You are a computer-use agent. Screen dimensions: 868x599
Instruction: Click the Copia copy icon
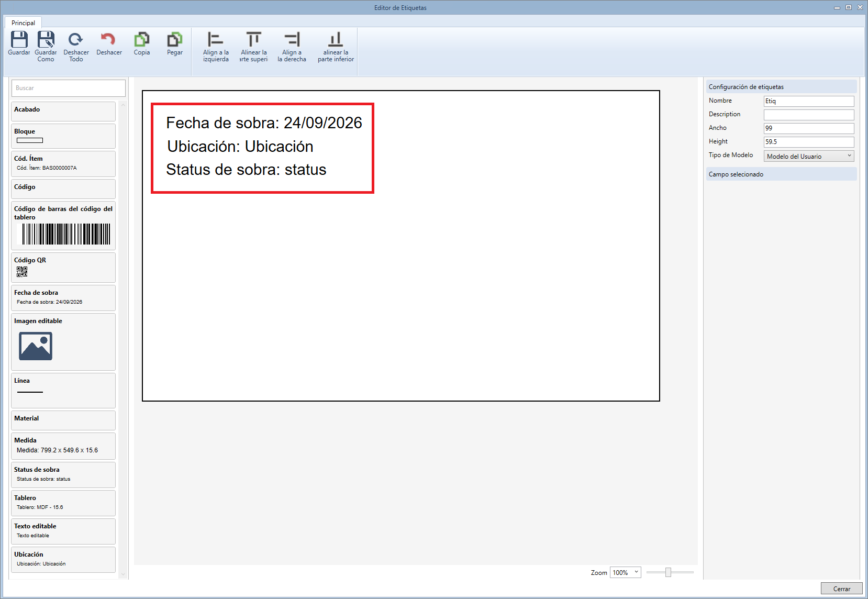(142, 39)
